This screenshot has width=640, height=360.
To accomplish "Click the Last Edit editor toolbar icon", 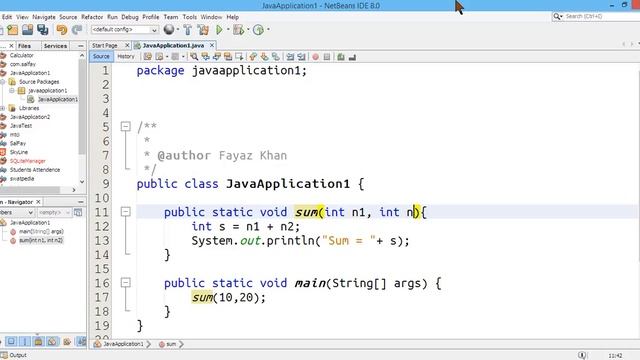I will tap(148, 57).
